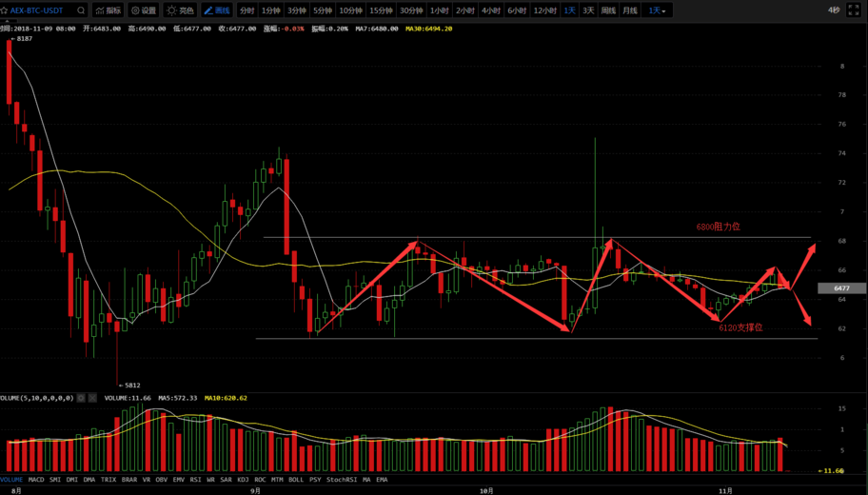Screen dimensions: 868x495
Task: Select the EMA indicator tab
Action: pos(382,480)
